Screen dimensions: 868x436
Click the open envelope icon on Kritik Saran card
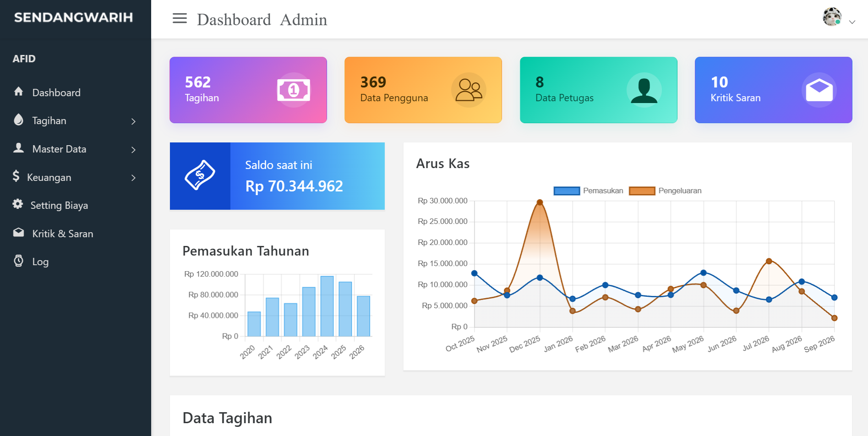tap(819, 90)
